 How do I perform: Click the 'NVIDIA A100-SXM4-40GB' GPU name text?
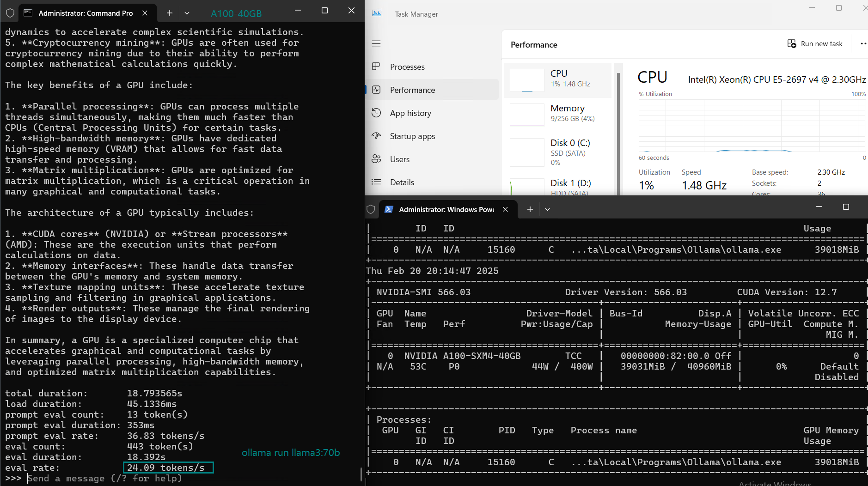click(x=462, y=356)
